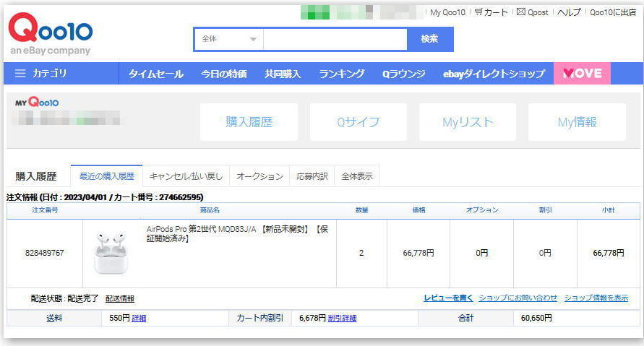644x346 pixels.
Task: Open the 共同購入 menu item
Action: click(x=283, y=74)
